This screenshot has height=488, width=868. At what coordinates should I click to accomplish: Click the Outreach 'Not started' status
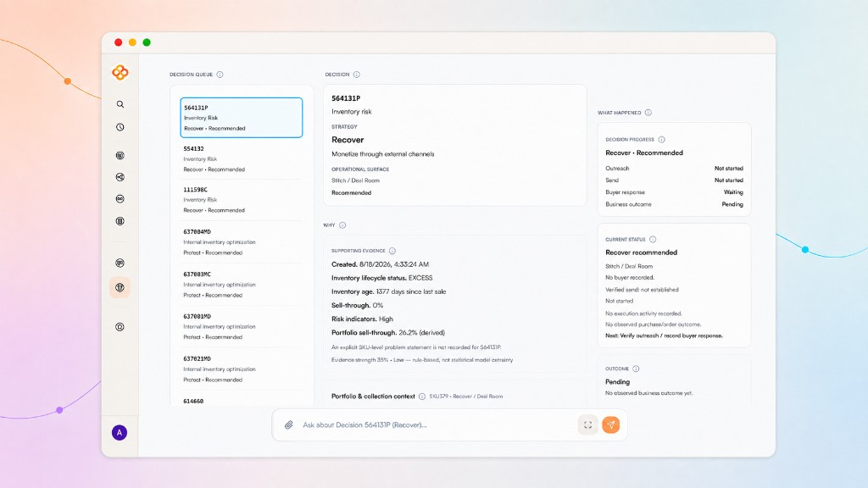click(x=728, y=169)
